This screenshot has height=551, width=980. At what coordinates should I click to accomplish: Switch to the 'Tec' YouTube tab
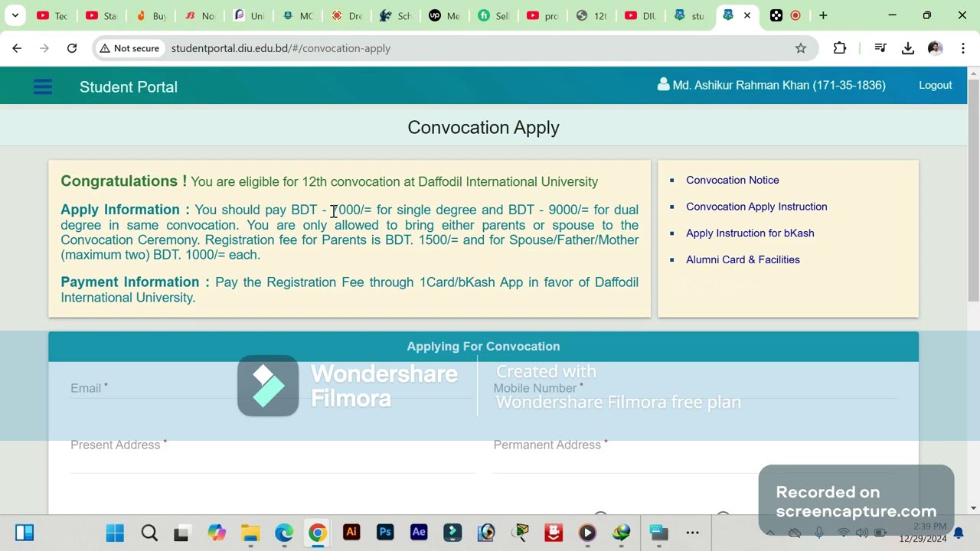click(52, 15)
